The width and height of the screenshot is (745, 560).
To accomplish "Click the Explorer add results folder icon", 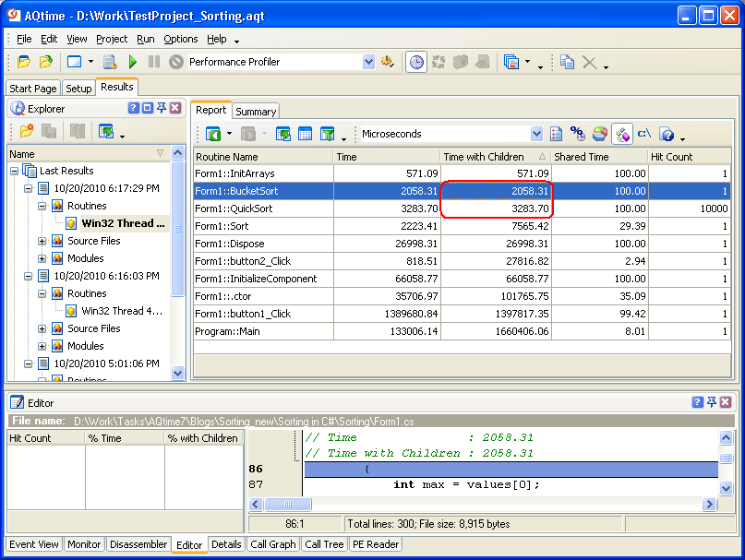I will [x=27, y=131].
